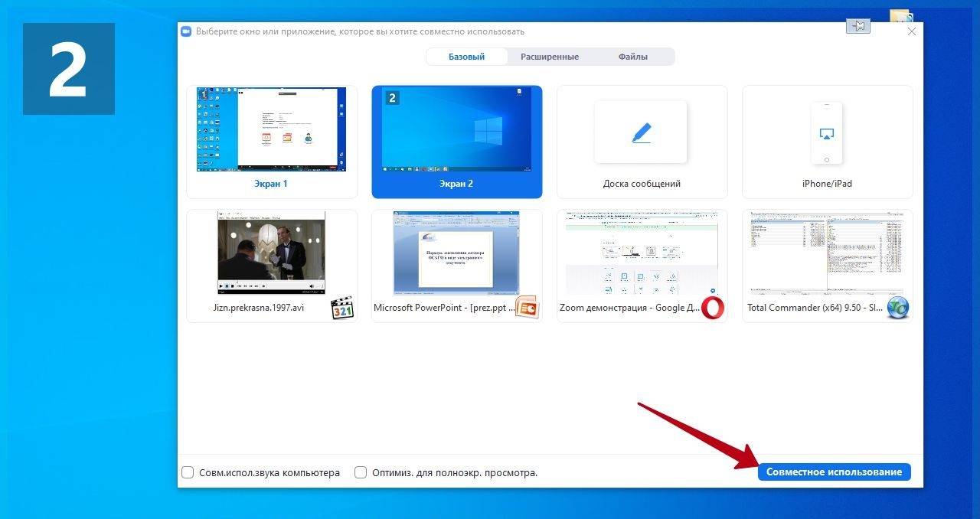The height and width of the screenshot is (519, 980).
Task: Choose the Экран 2 screen thumbnail
Action: pos(457,130)
